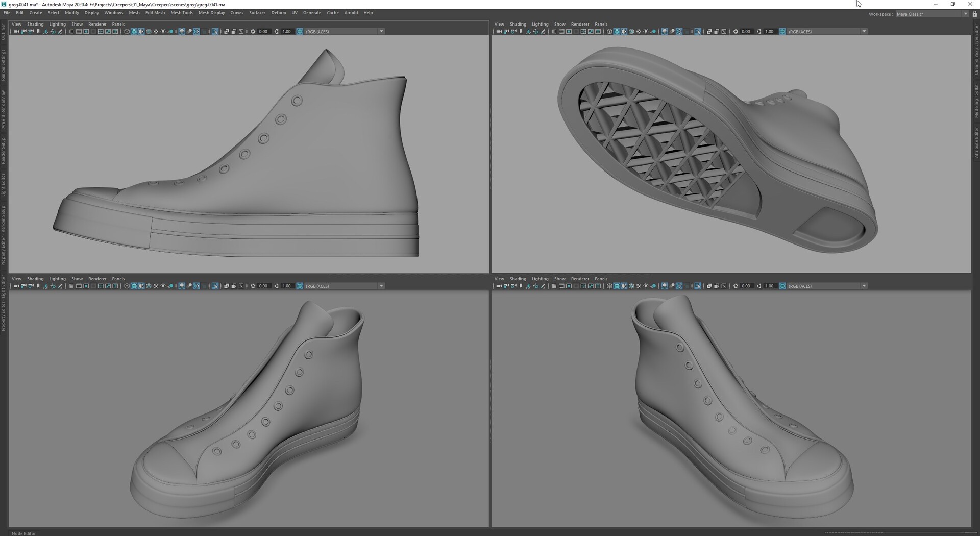
Task: Open the Panels menu of the top-right viewport
Action: [x=601, y=24]
